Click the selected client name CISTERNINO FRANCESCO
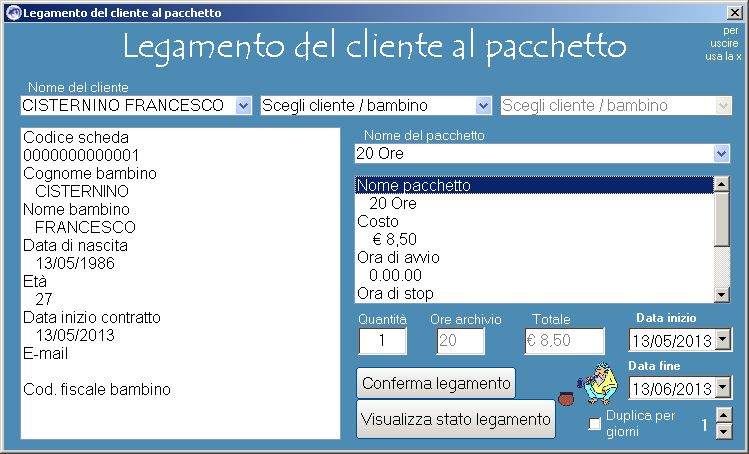This screenshot has height=454, width=749. 123,105
